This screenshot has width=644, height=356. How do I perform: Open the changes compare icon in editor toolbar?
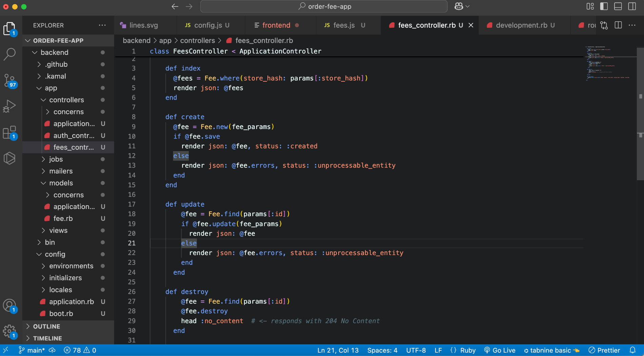[x=604, y=25]
